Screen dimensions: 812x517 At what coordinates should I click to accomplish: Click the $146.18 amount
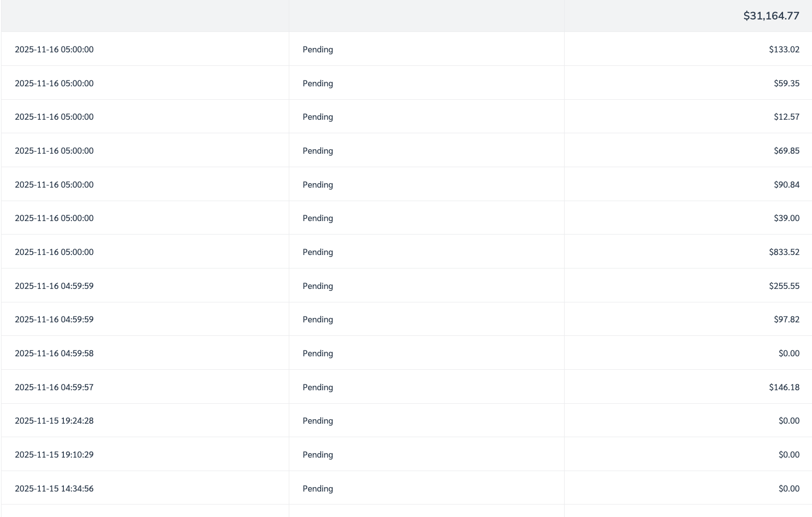point(784,387)
